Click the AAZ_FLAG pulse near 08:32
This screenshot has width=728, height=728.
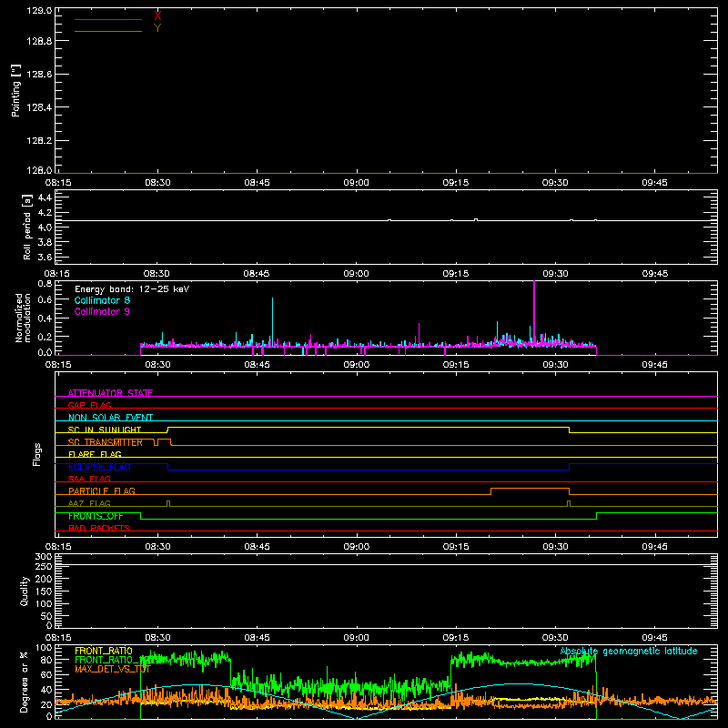click(x=168, y=503)
